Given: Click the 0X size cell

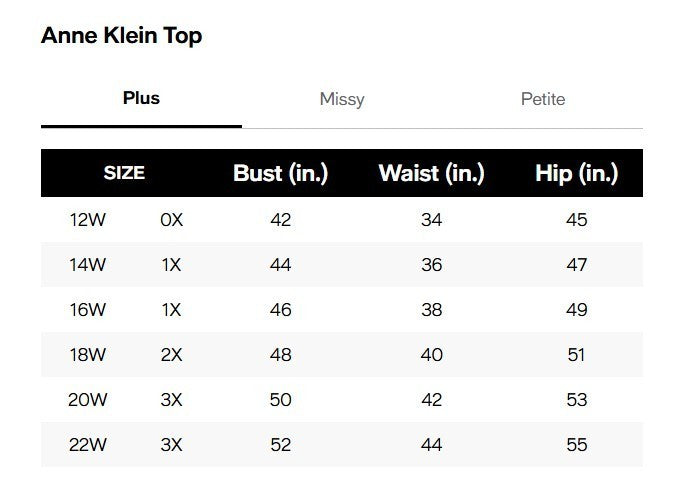Looking at the screenshot, I should [x=172, y=220].
